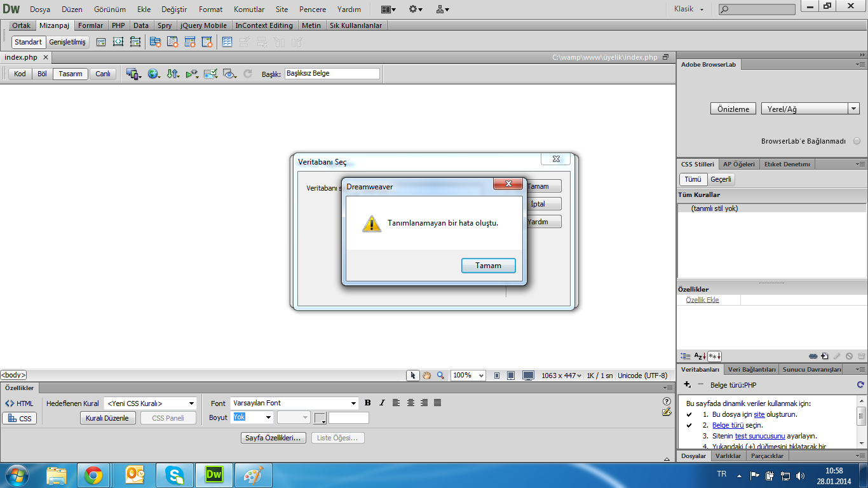Open the Komutlar menu

[x=249, y=10]
